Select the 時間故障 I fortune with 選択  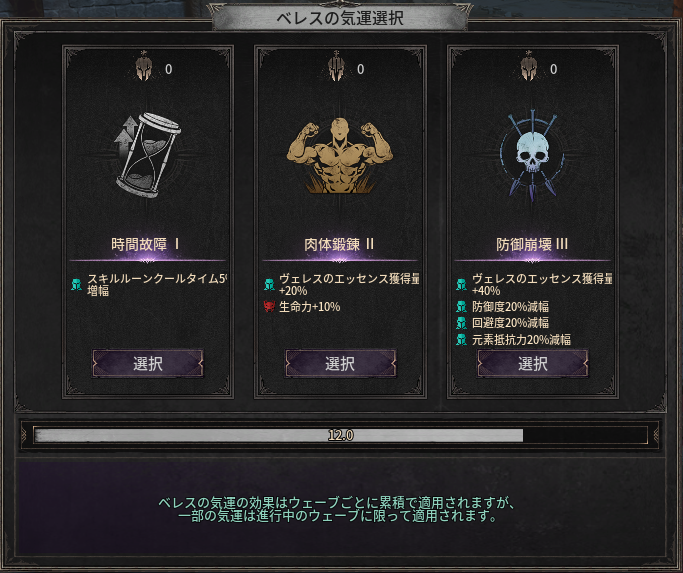tap(148, 363)
